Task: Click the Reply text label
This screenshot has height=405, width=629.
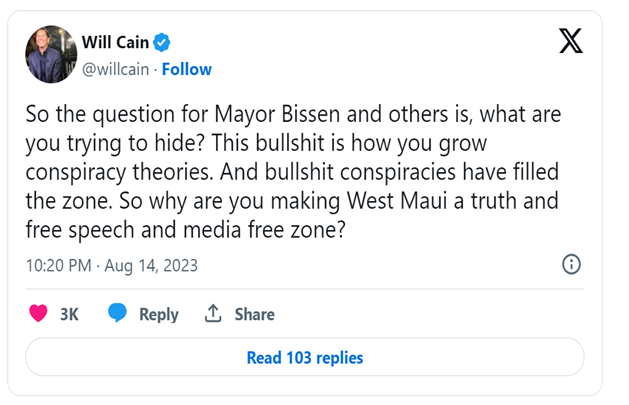Action: [158, 314]
